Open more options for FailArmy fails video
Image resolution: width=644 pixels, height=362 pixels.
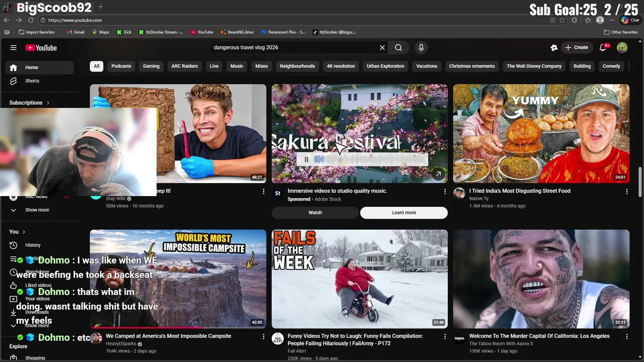[x=445, y=336]
